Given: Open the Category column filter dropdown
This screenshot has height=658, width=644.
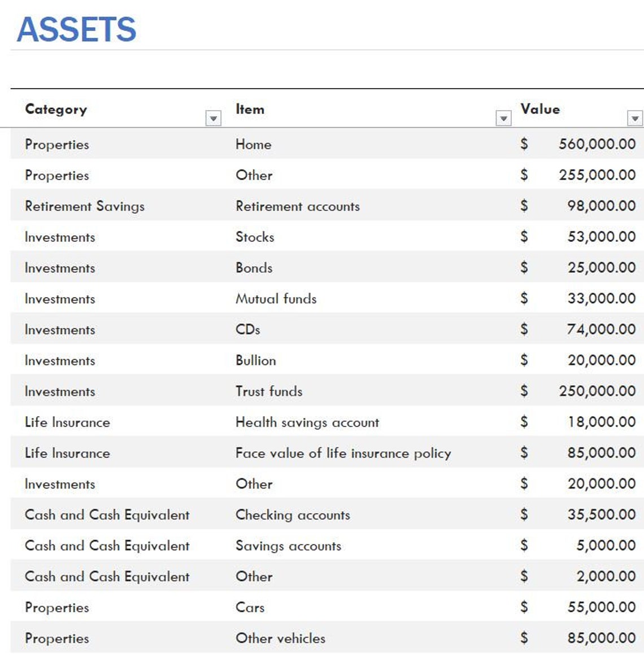Looking at the screenshot, I should click(214, 118).
